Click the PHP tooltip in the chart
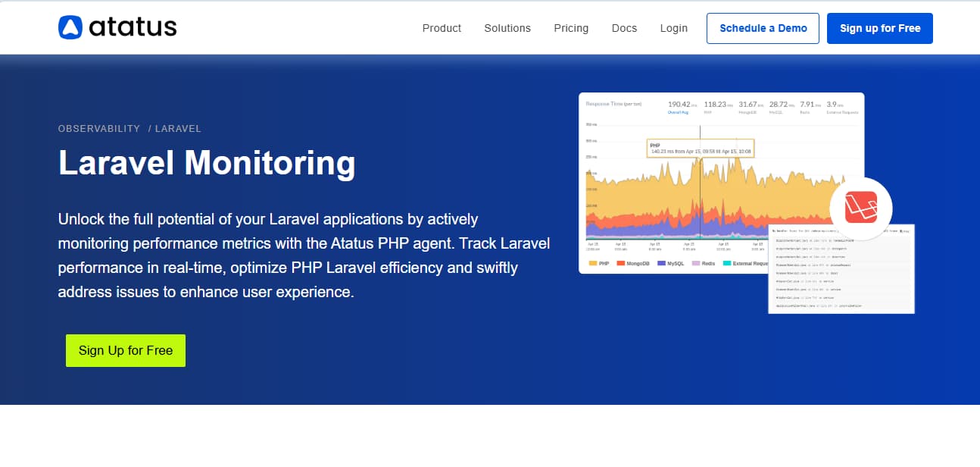The width and height of the screenshot is (980, 467). point(700,148)
